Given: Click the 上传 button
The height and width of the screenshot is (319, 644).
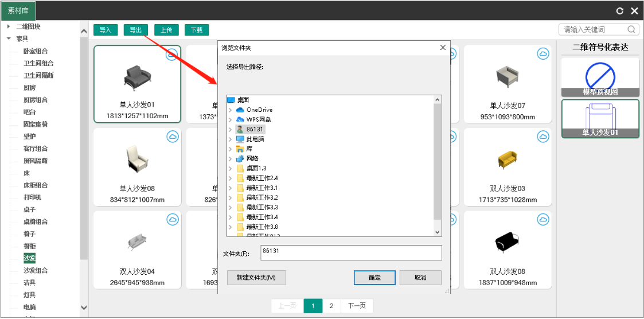Looking at the screenshot, I should (x=166, y=30).
